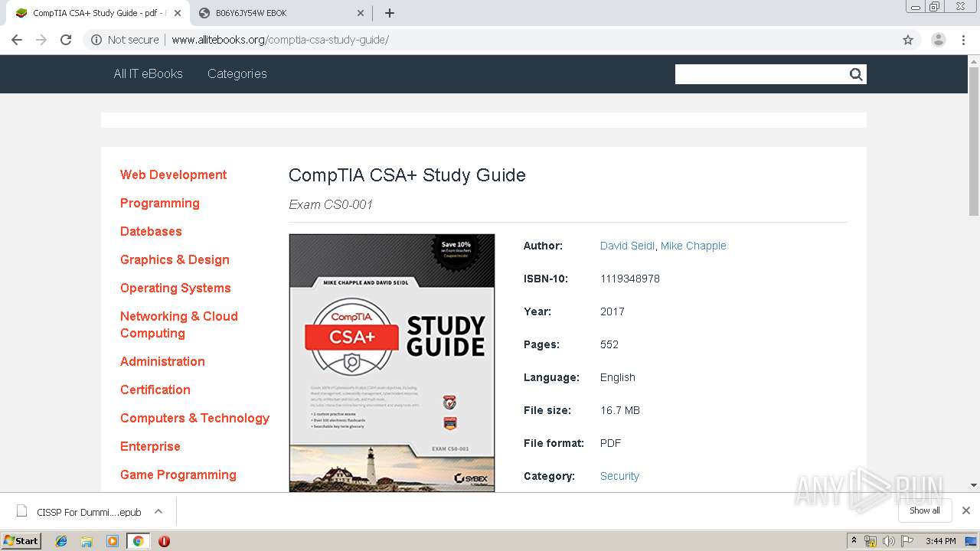Image resolution: width=980 pixels, height=551 pixels.
Task: Click the year value 2017
Action: (612, 311)
